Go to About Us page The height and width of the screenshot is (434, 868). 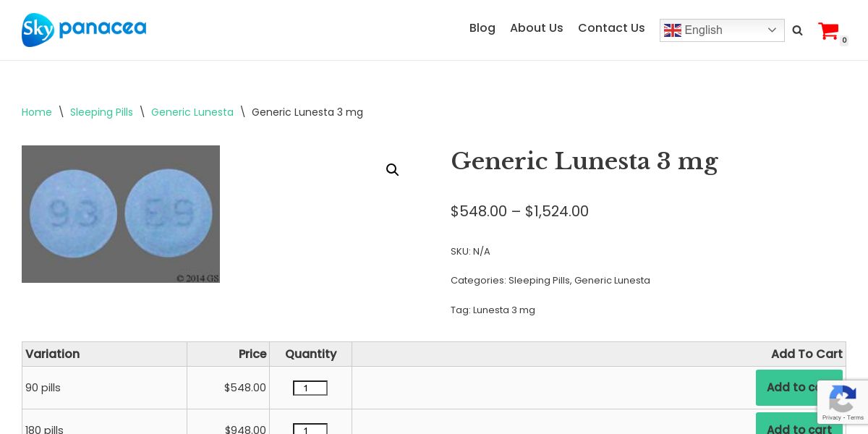click(x=537, y=28)
